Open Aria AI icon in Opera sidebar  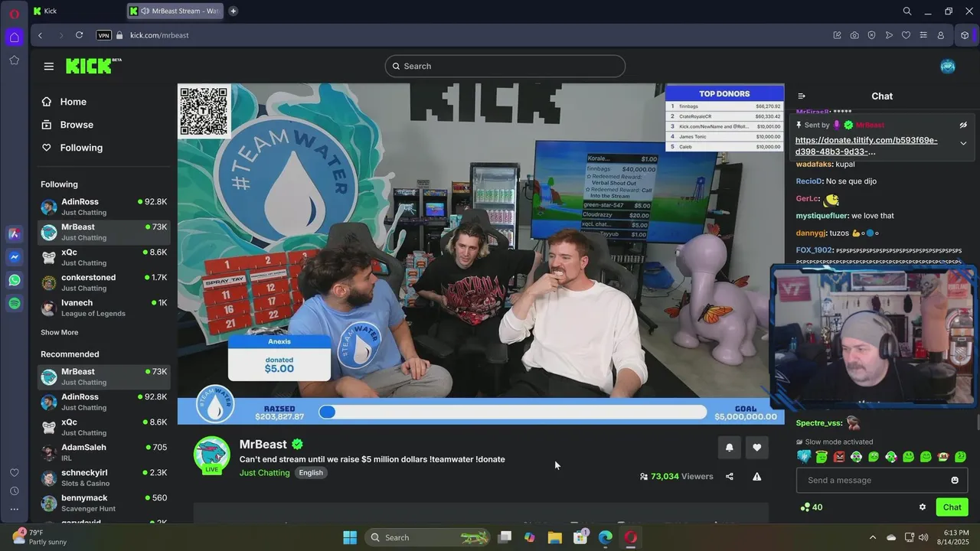tap(15, 234)
